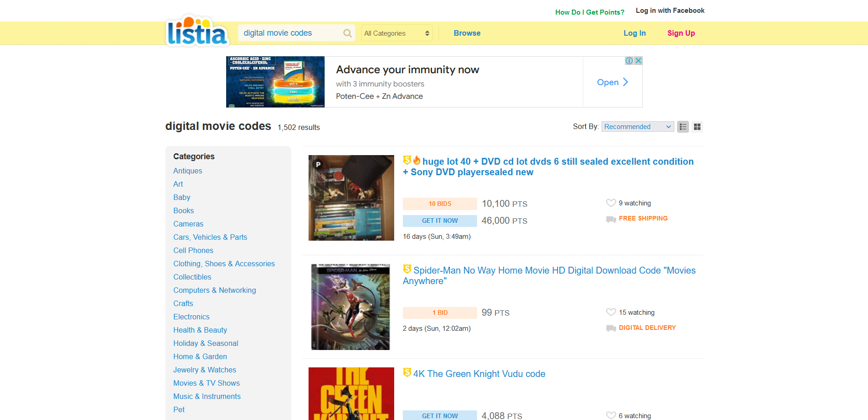Viewport: 868px width, 420px height.
Task: Select Health & Beauty category
Action: [200, 330]
